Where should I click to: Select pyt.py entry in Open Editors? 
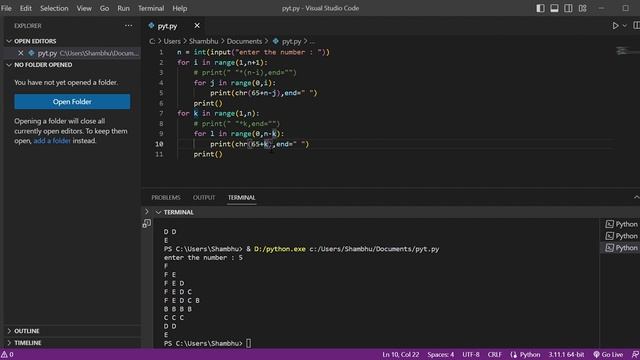[71, 53]
